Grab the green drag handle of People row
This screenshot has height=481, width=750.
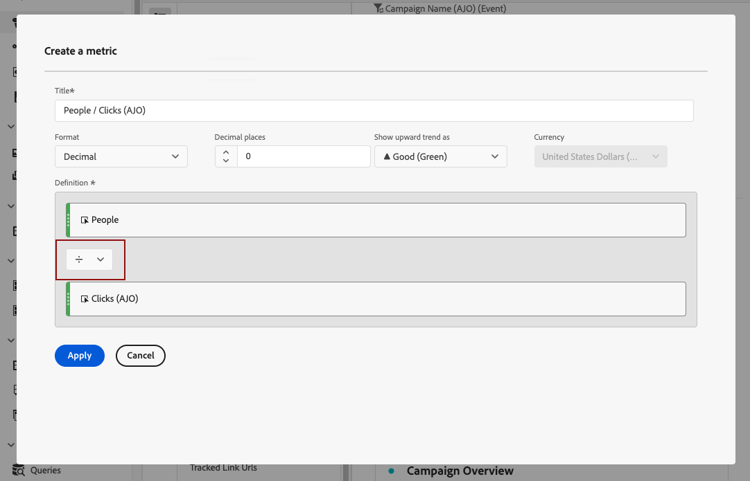coord(68,220)
